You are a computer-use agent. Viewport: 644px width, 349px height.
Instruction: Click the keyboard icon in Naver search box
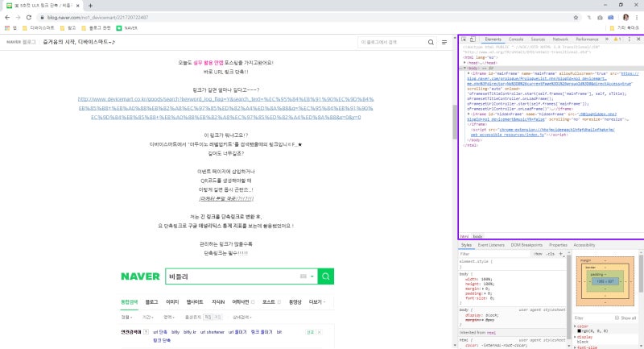pyautogui.click(x=303, y=276)
